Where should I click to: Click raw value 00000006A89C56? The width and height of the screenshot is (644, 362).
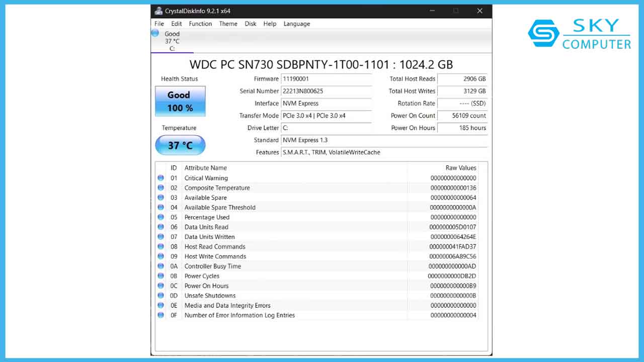453,256
